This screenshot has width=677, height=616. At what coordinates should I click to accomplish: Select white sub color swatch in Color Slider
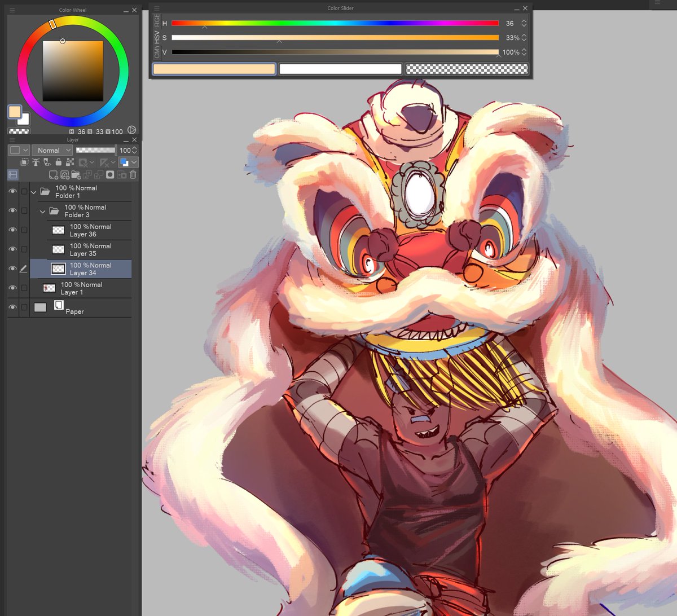point(340,69)
